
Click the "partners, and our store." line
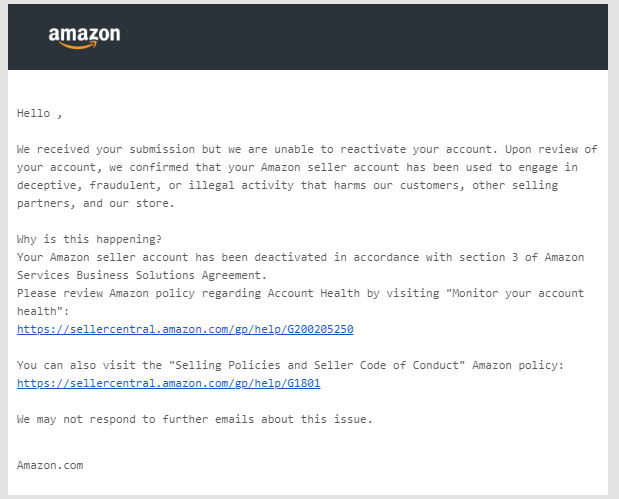[96, 203]
